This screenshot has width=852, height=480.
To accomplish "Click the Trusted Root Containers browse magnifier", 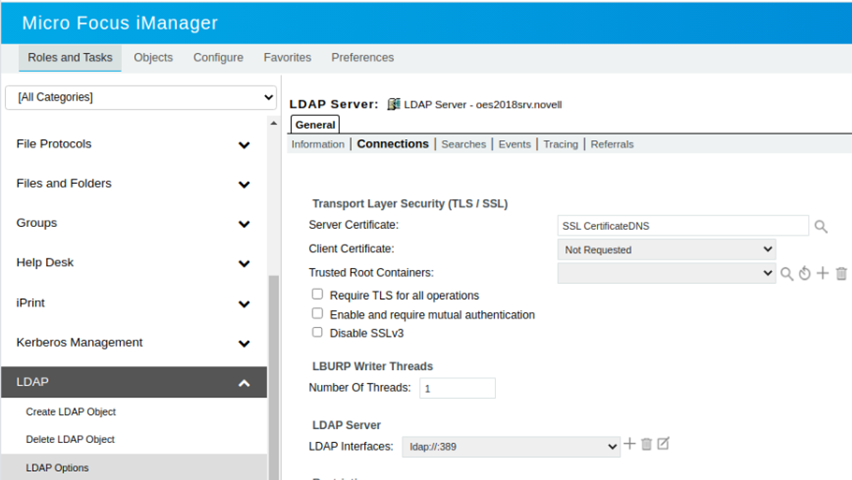I will pyautogui.click(x=787, y=274).
